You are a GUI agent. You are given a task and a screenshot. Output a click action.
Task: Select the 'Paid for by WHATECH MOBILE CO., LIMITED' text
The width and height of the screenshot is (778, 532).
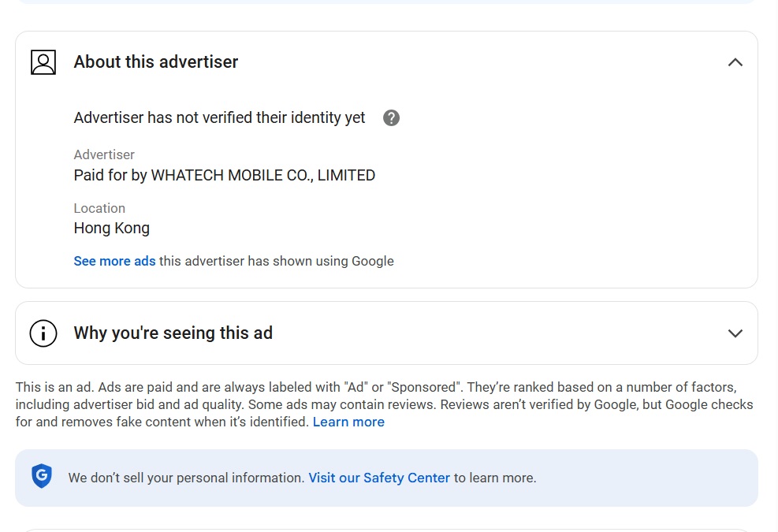[225, 175]
